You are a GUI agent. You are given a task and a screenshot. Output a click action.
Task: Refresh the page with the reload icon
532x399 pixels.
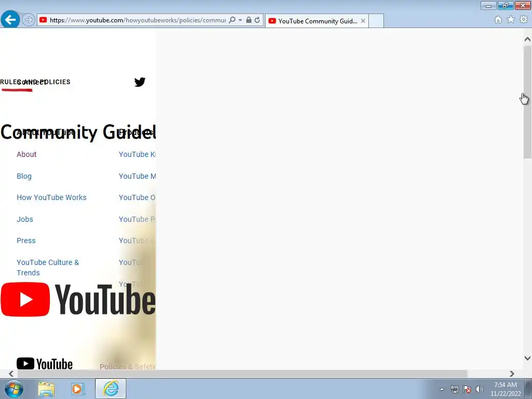click(x=258, y=20)
